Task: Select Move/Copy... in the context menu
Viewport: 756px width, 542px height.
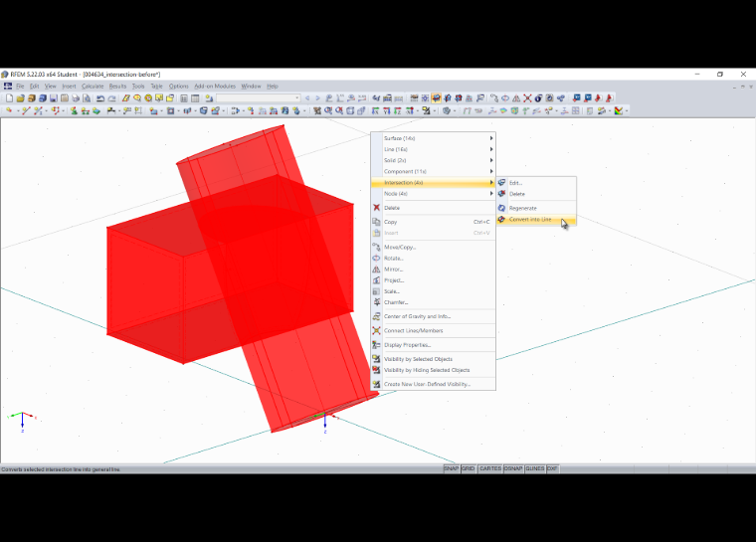Action: 433,248
